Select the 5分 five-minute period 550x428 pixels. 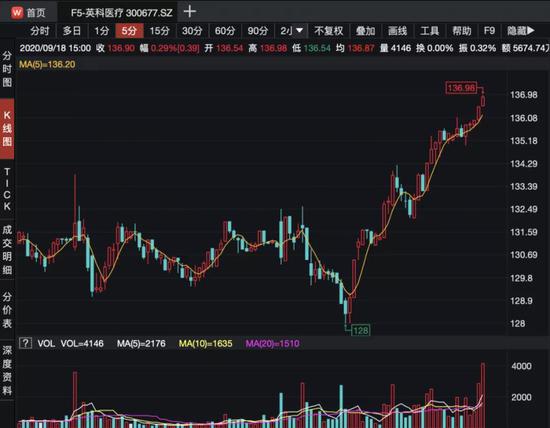(x=129, y=31)
